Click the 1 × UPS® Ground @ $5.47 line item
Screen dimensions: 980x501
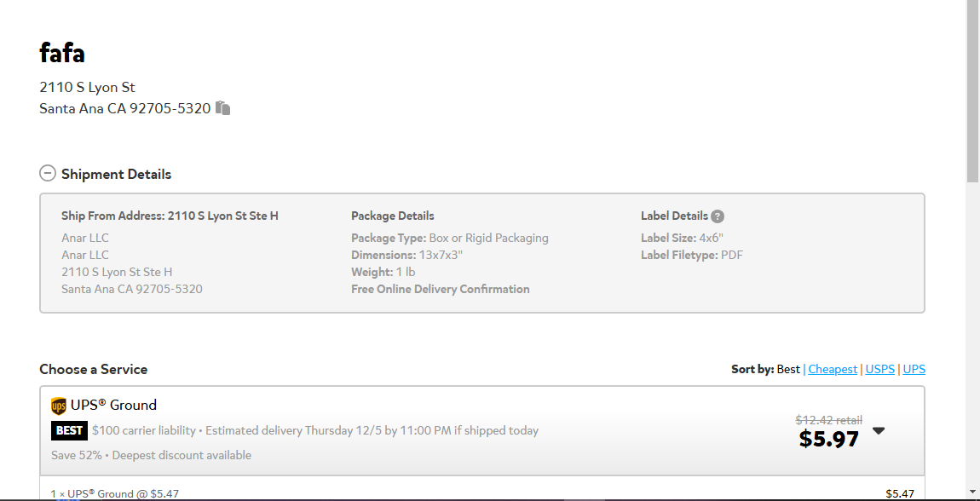point(115,493)
